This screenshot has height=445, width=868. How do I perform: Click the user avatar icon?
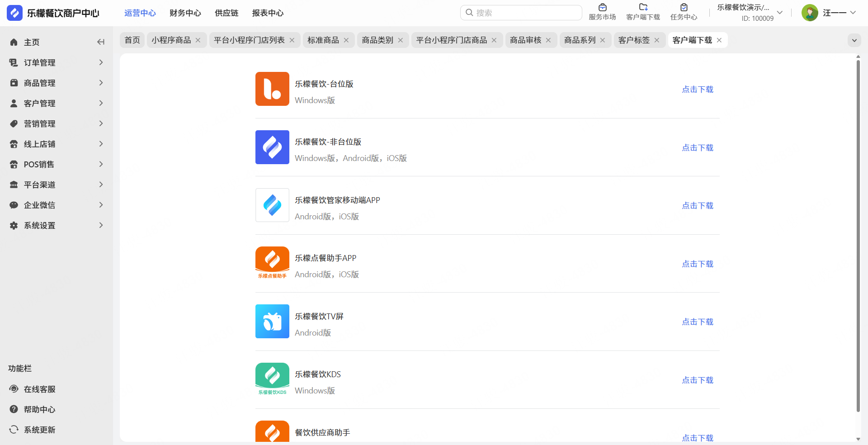click(810, 13)
